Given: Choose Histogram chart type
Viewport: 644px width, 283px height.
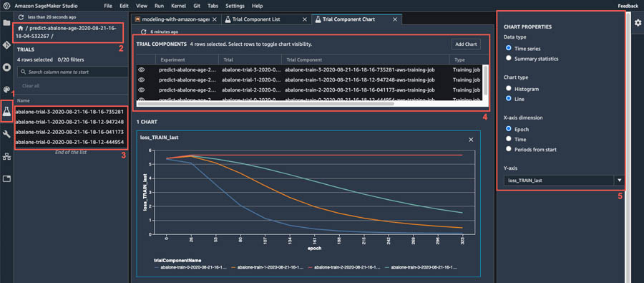Looking at the screenshot, I should coord(509,88).
